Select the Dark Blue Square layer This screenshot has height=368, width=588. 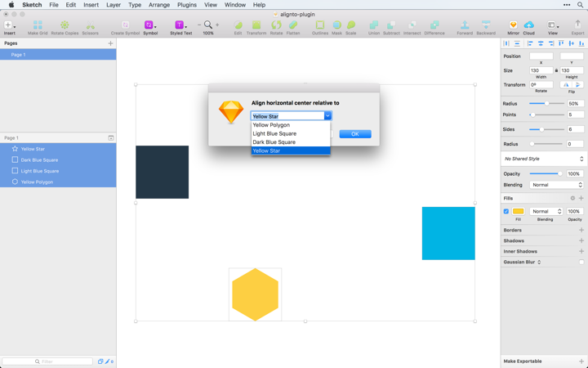coord(58,159)
